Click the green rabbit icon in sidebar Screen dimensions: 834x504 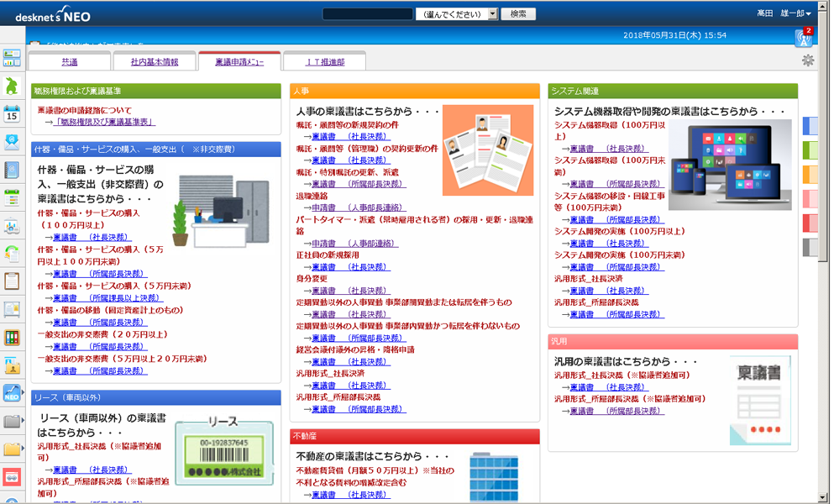tap(12, 86)
